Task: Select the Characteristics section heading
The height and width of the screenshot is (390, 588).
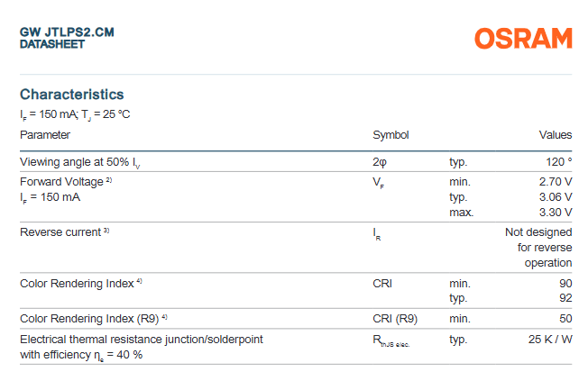Action: click(72, 95)
